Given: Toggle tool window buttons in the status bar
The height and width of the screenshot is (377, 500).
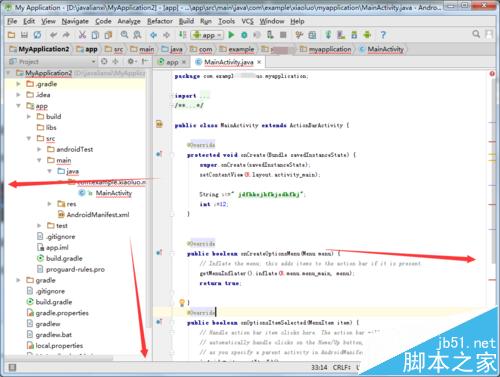Looking at the screenshot, I should [x=12, y=367].
